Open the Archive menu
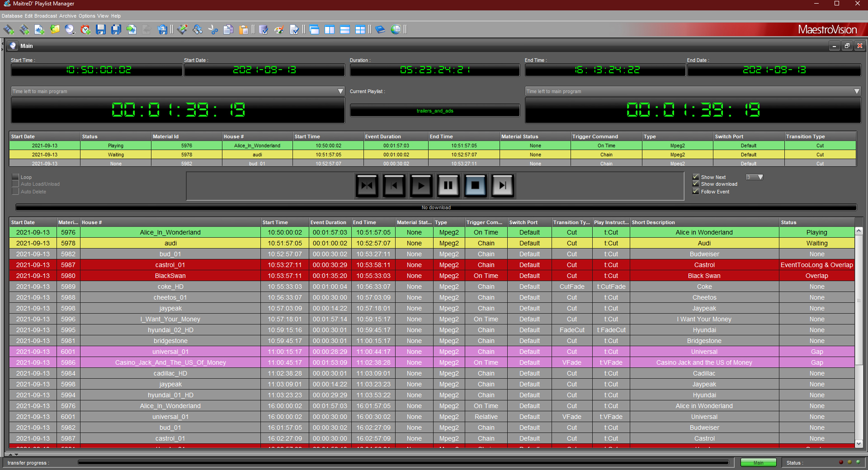 (68, 16)
